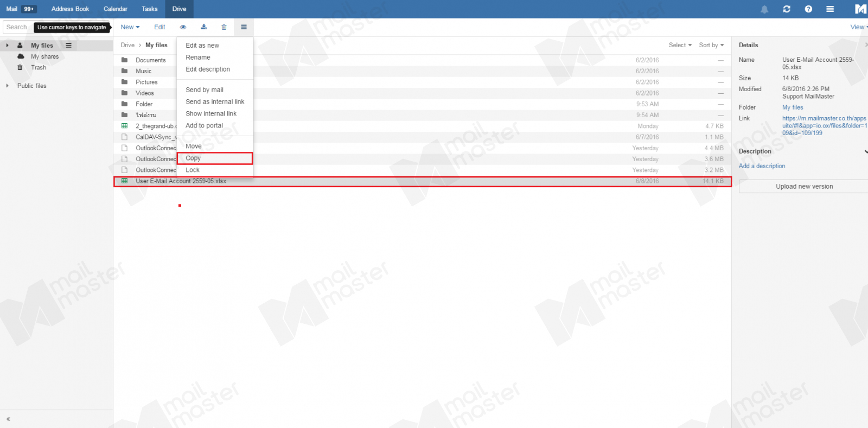The image size is (868, 428).
Task: Switch to the Tasks tab
Action: [150, 9]
